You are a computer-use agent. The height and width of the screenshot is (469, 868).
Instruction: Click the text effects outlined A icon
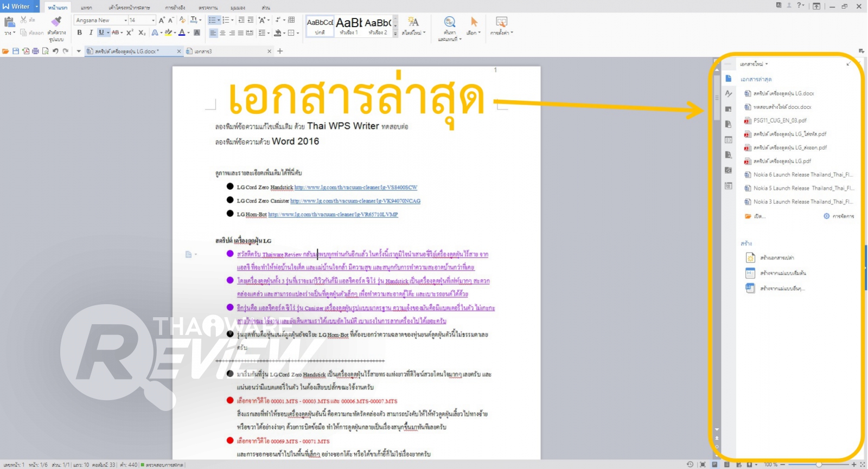[x=155, y=33]
